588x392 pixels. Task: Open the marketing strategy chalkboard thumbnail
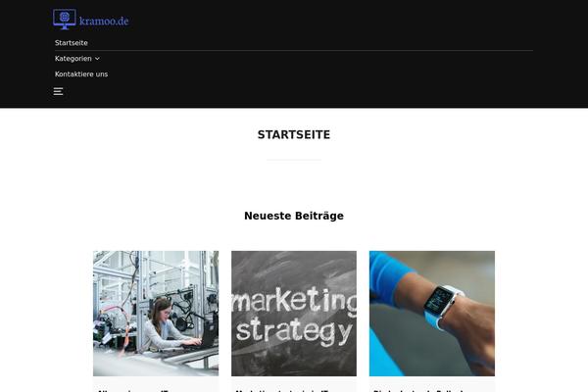point(294,314)
